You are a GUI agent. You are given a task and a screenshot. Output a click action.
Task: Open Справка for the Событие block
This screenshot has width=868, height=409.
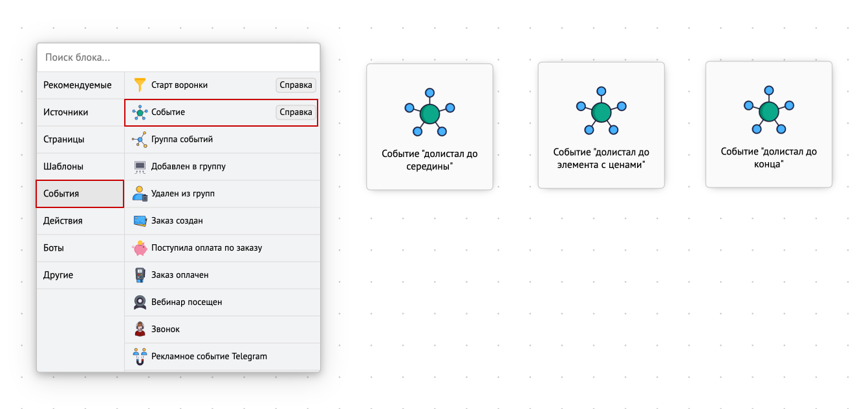[x=296, y=112]
